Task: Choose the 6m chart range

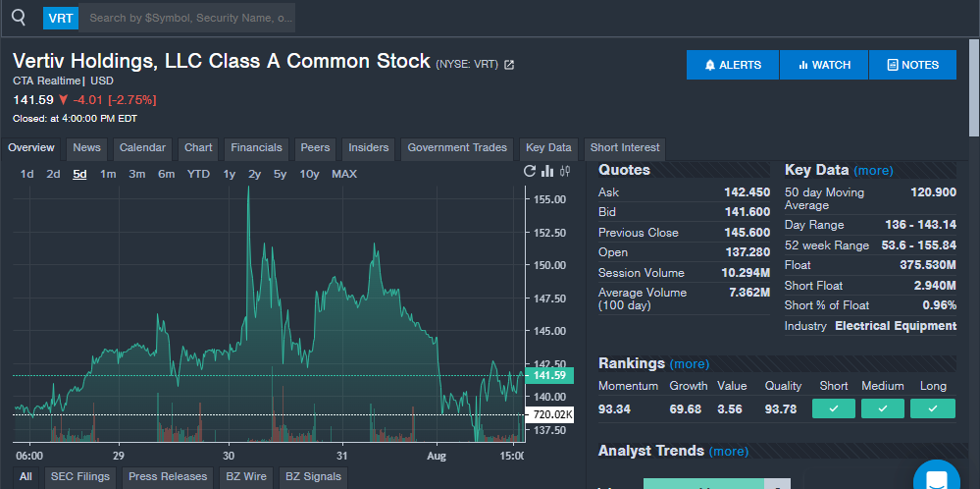Action: click(166, 174)
